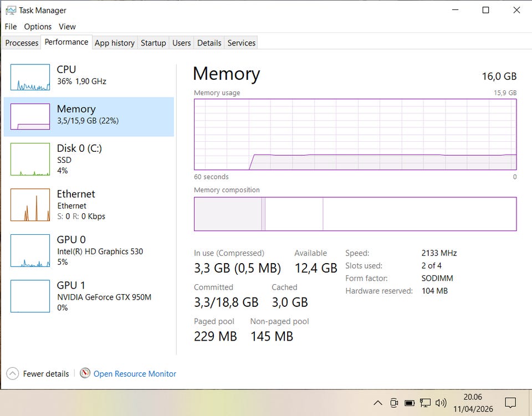Click the Memory usage graph
Image resolution: width=532 pixels, height=416 pixels.
click(x=355, y=134)
